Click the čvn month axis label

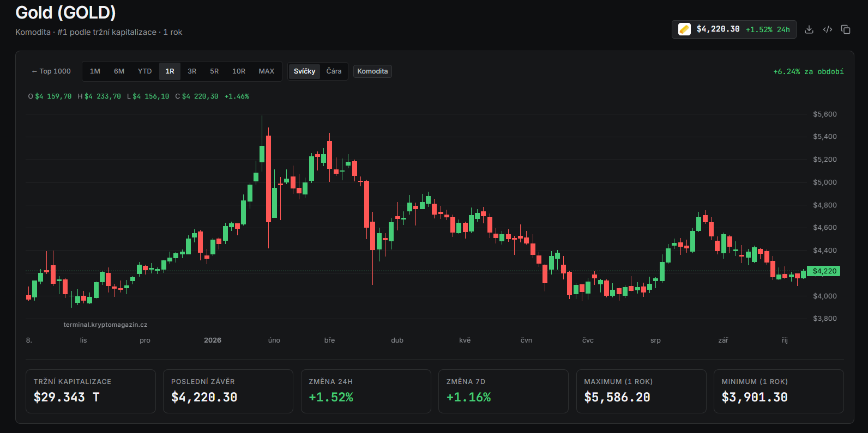(526, 340)
